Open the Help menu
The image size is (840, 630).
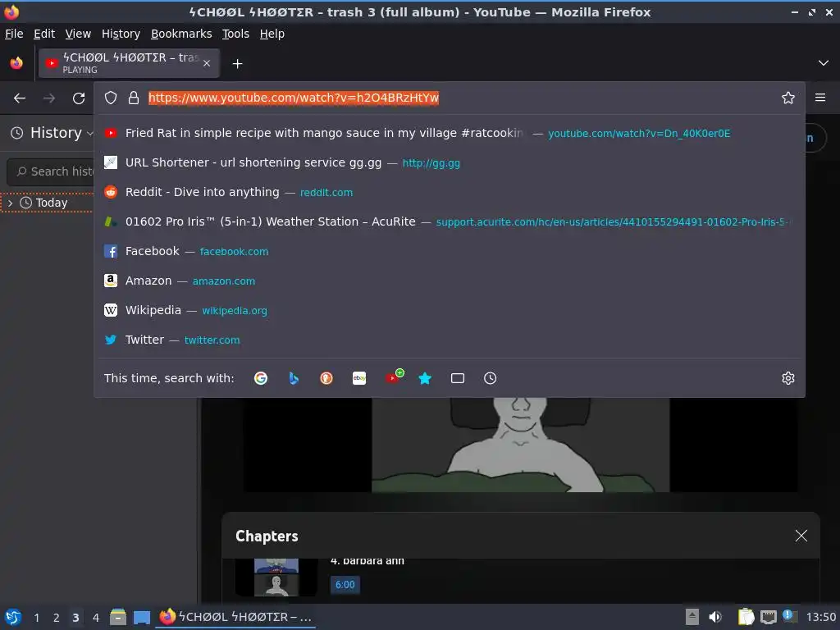point(272,34)
